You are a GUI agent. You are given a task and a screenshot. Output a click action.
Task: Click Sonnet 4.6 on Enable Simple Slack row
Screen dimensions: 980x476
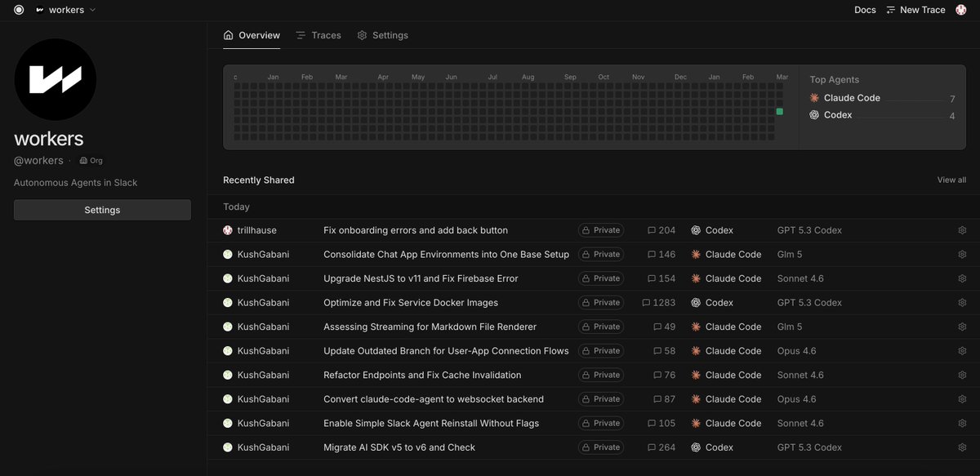pyautogui.click(x=800, y=423)
